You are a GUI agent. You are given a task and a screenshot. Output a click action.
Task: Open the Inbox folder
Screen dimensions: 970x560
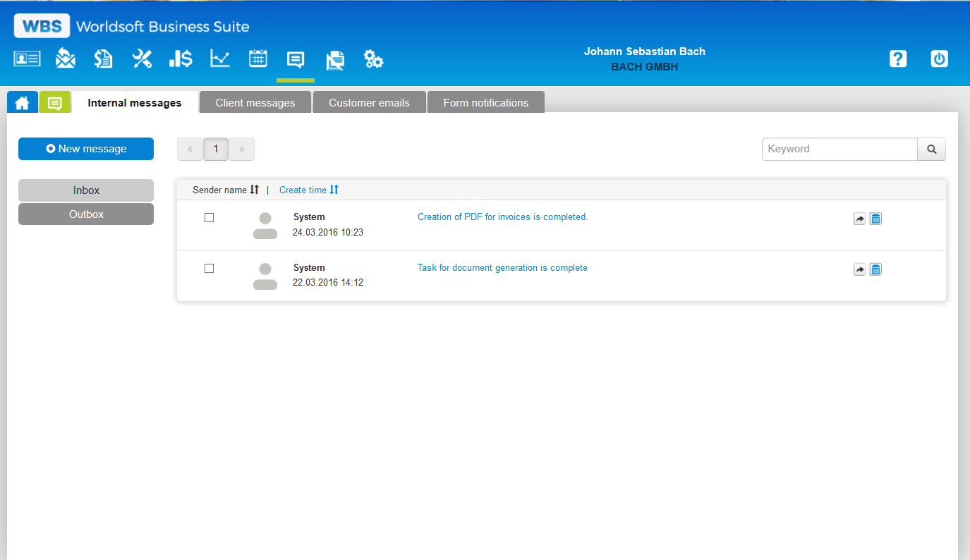coord(86,190)
